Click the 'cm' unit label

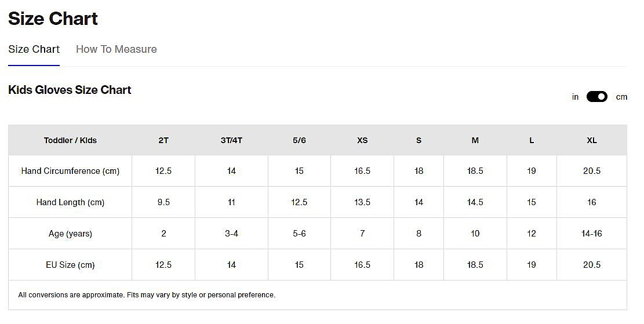coord(621,97)
